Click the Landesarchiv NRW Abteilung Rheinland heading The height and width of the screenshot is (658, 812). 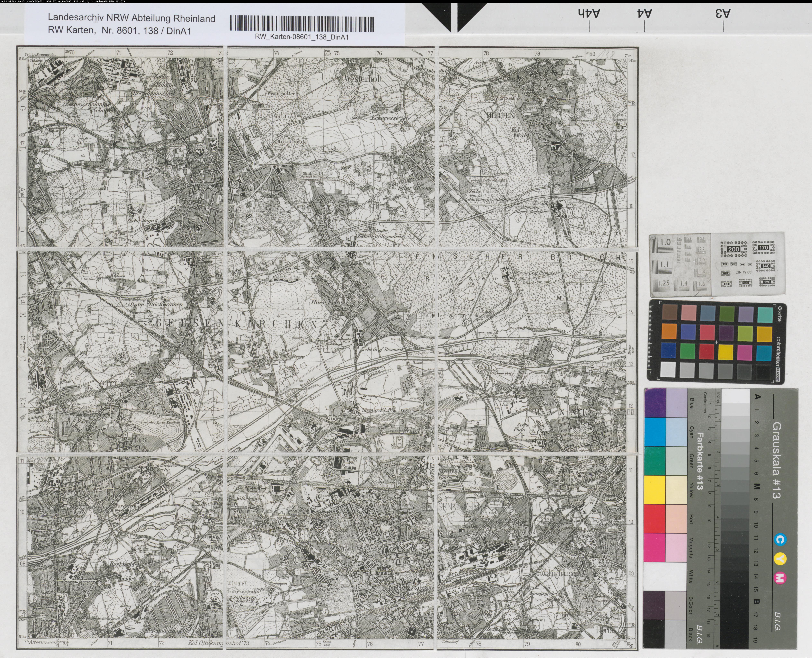[x=131, y=19]
